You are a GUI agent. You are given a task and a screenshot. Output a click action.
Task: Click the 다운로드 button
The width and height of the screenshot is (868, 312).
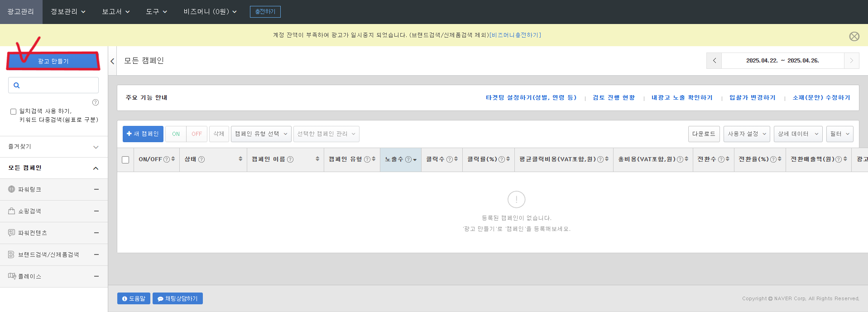point(704,134)
